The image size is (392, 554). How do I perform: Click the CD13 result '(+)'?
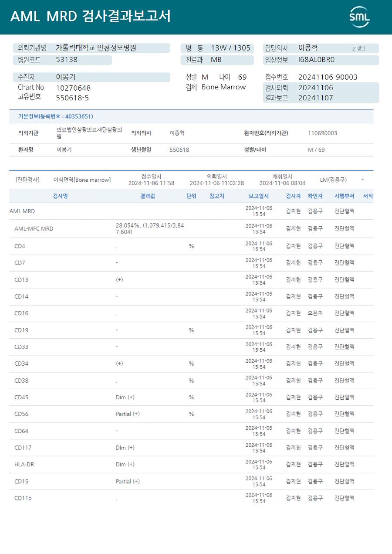click(x=119, y=280)
